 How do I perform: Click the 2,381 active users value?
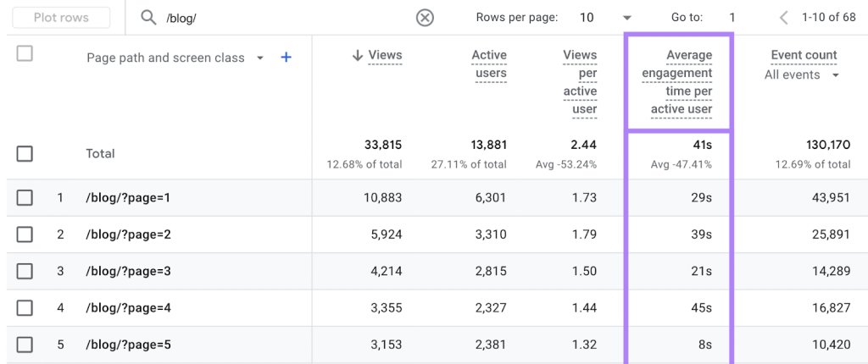click(x=489, y=345)
